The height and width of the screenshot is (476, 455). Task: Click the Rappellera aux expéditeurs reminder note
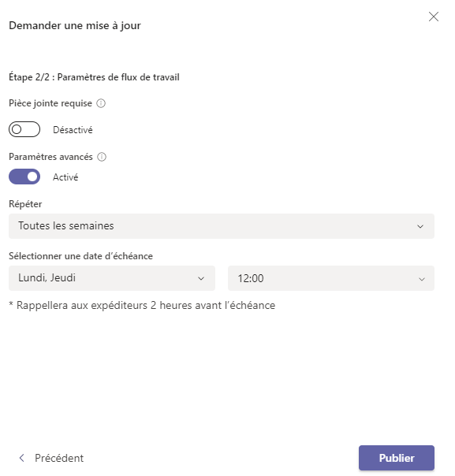point(142,306)
